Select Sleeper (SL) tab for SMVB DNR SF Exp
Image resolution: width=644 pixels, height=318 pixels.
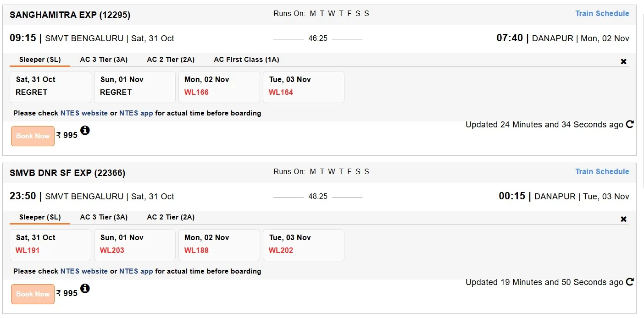pos(40,217)
